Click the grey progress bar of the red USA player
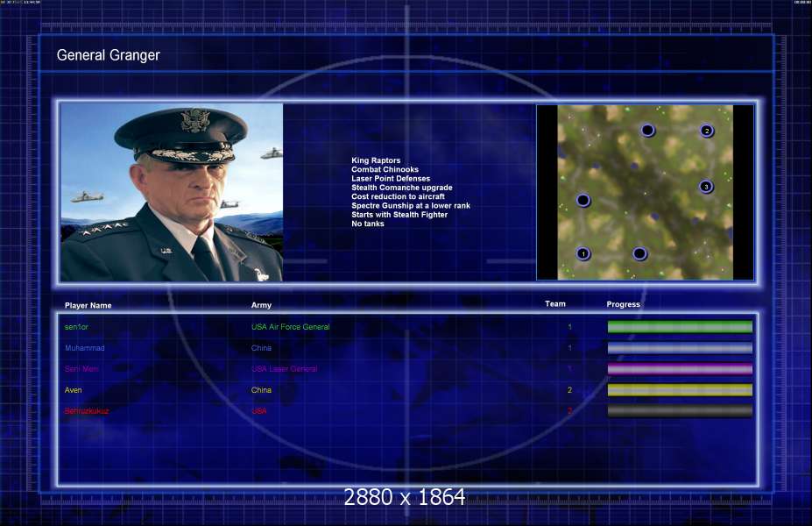Screen dimensions: 812x526 (680, 411)
